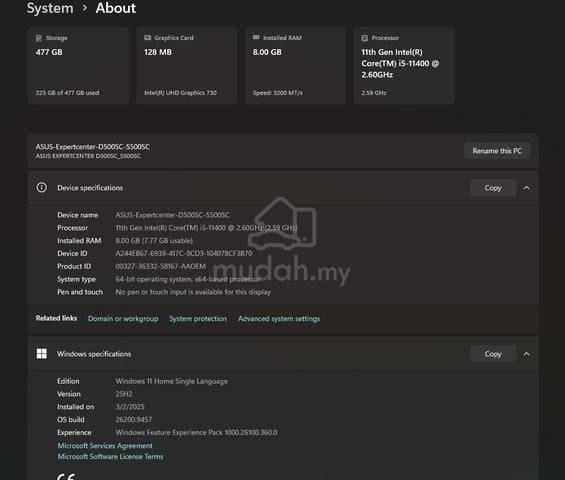Screen dimensions: 565x480
Task: Click the Installed RAM icon
Action: coord(256,37)
